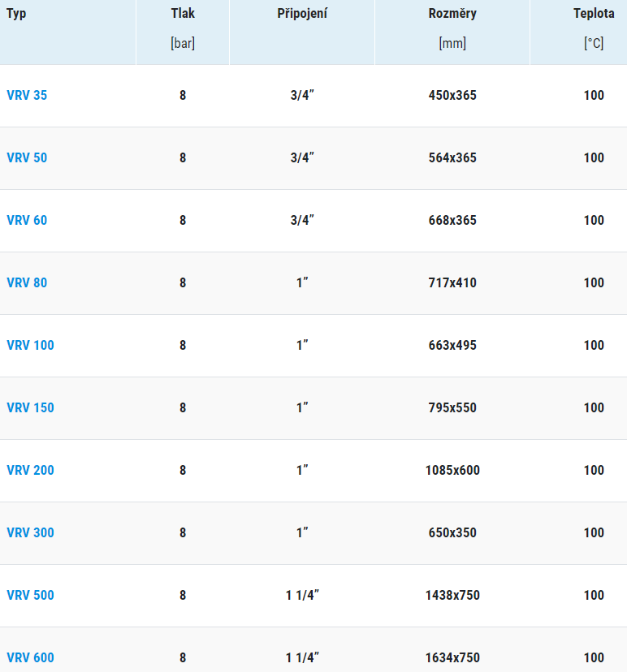Click the Rozměry column header
The height and width of the screenshot is (672, 627).
click(x=452, y=14)
